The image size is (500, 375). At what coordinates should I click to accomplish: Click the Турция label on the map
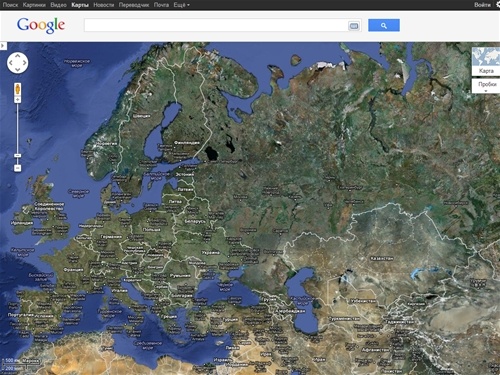pos(230,319)
